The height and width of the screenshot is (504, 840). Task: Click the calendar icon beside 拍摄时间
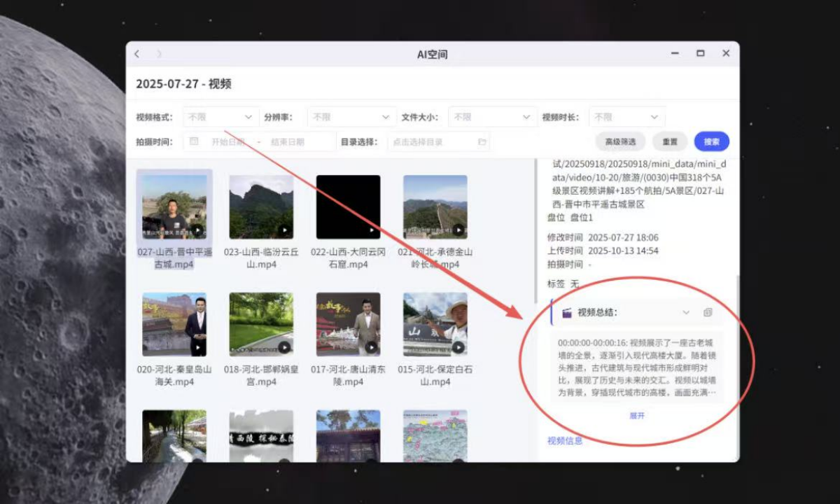[193, 141]
